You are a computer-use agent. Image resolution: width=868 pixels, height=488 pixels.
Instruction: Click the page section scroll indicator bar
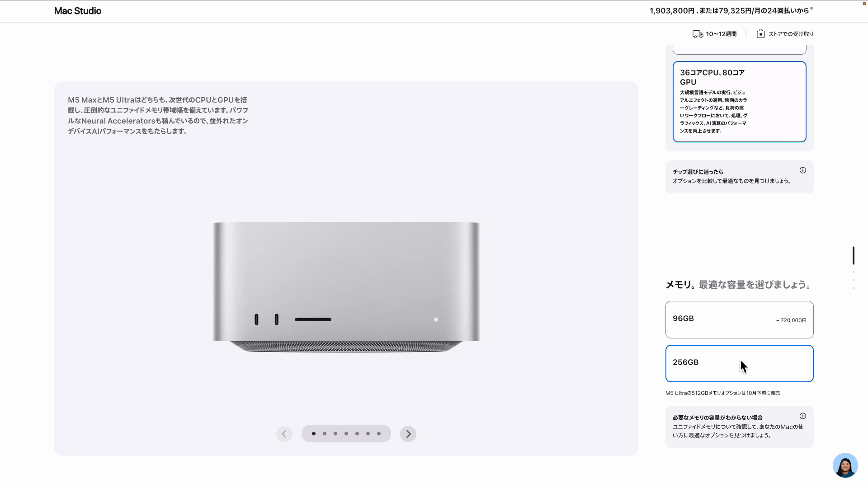pos(853,255)
